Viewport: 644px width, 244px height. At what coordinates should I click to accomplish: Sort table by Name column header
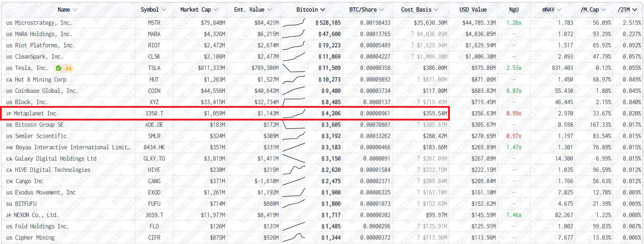coord(67,10)
